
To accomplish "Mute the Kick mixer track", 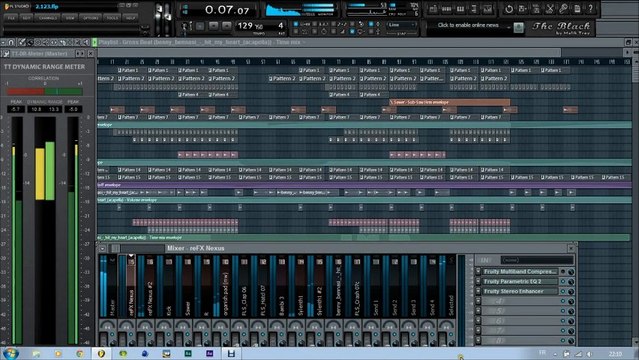I will (169, 334).
